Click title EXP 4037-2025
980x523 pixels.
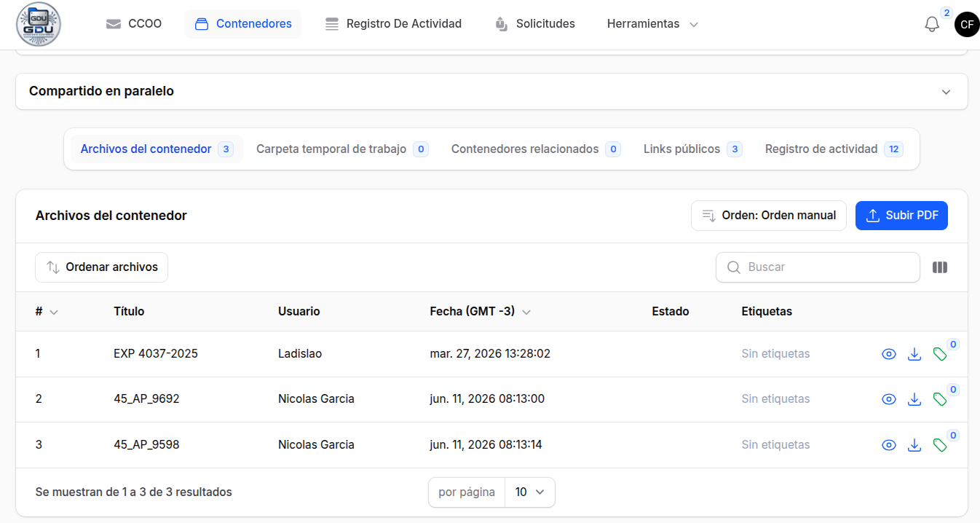(x=156, y=354)
